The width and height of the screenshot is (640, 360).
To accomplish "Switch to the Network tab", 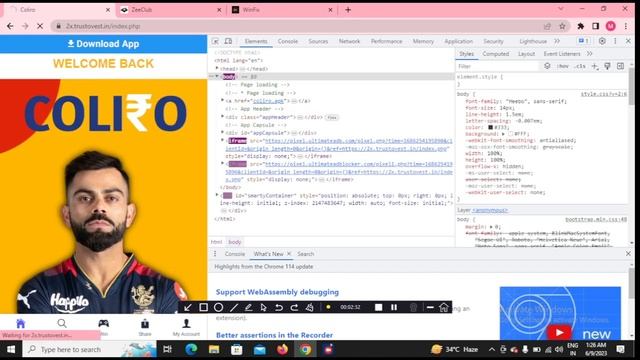I will click(349, 41).
